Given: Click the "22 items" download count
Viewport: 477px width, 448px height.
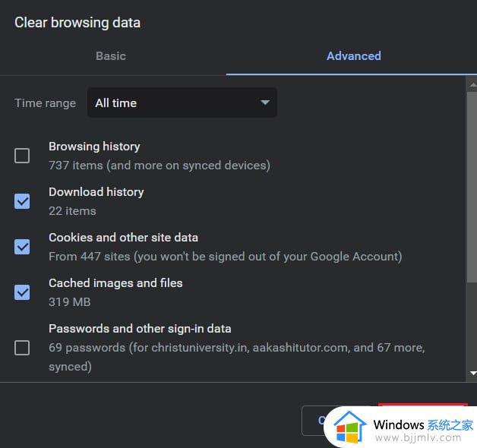Looking at the screenshot, I should pyautogui.click(x=72, y=211).
